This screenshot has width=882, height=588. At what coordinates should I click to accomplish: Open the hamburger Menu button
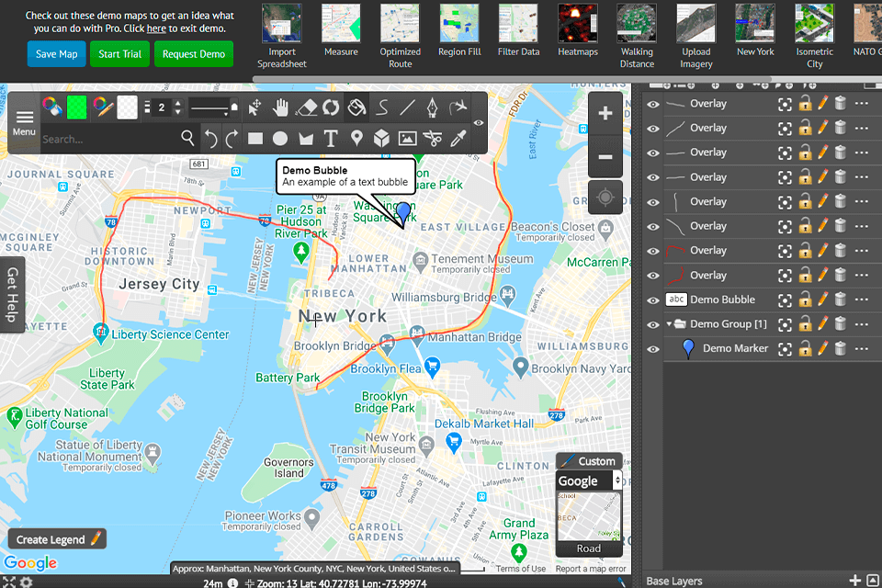[24, 123]
